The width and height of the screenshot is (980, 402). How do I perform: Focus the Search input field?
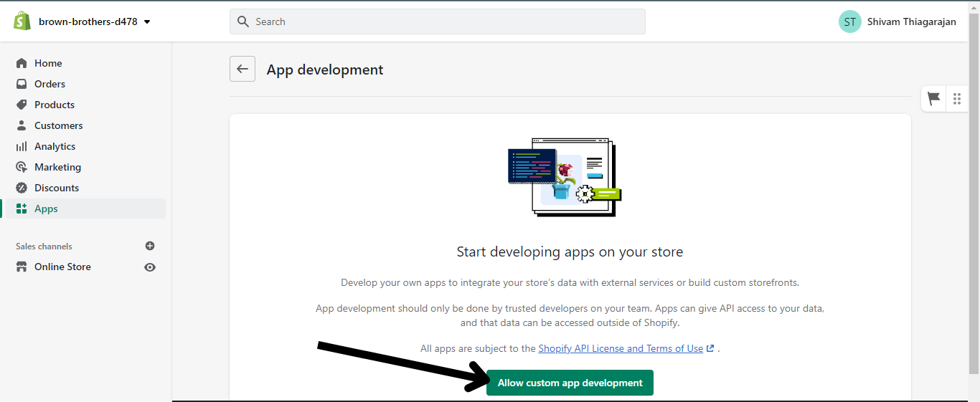(438, 21)
